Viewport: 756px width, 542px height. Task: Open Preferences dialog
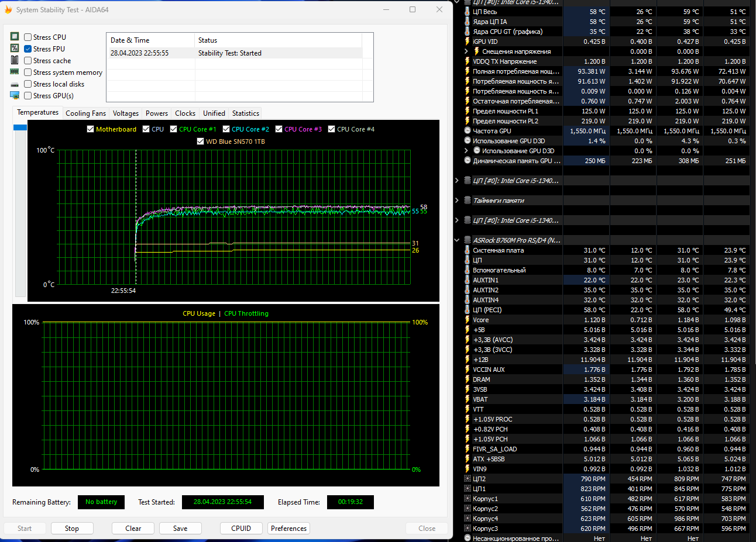point(288,529)
